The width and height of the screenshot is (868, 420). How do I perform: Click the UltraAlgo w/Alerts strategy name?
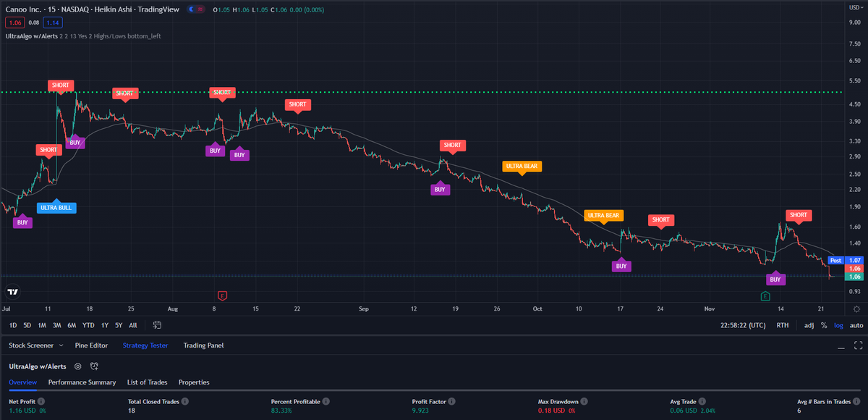[38, 366]
